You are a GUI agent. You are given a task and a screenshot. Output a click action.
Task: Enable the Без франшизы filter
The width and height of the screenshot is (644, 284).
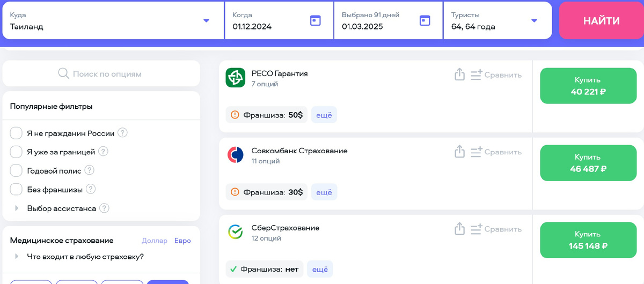point(16,189)
